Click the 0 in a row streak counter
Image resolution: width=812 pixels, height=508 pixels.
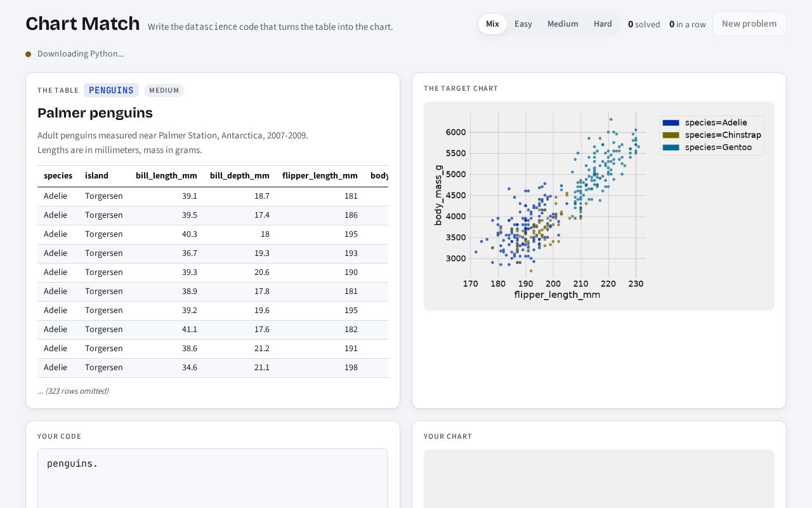click(x=688, y=24)
